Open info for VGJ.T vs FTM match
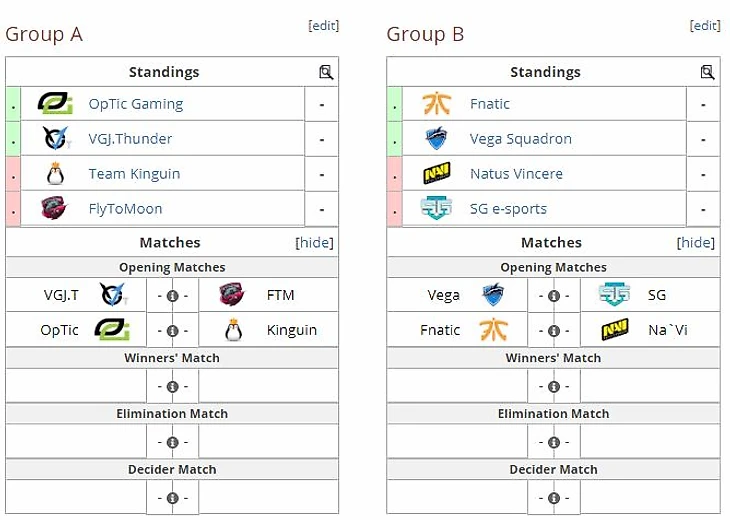This screenshot has width=730, height=520. [x=172, y=296]
